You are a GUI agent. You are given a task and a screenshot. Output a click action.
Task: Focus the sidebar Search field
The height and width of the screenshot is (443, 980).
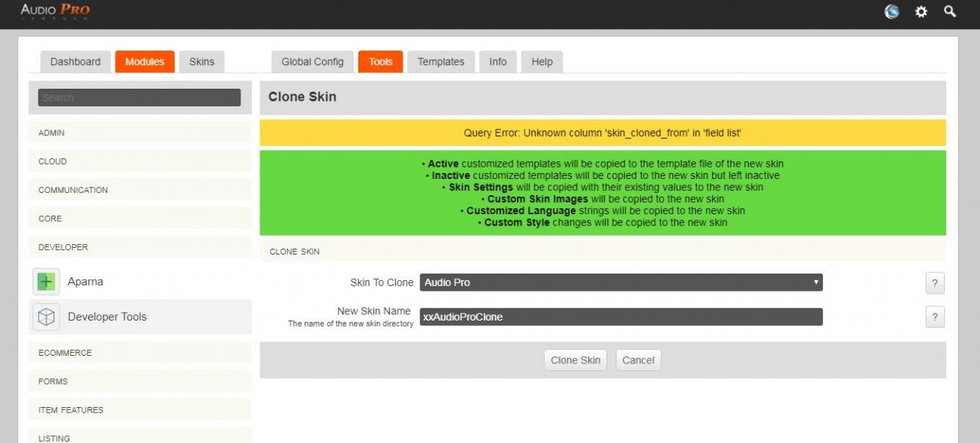(140, 98)
